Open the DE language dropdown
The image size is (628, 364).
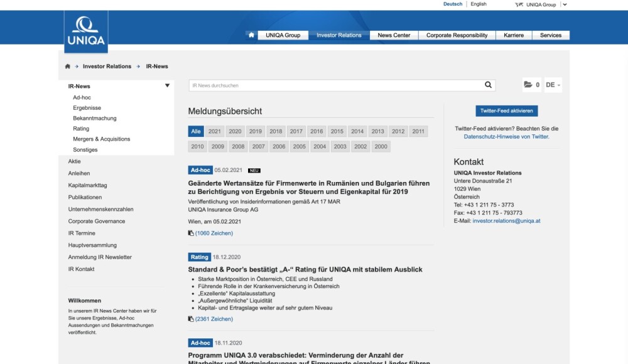coord(553,85)
